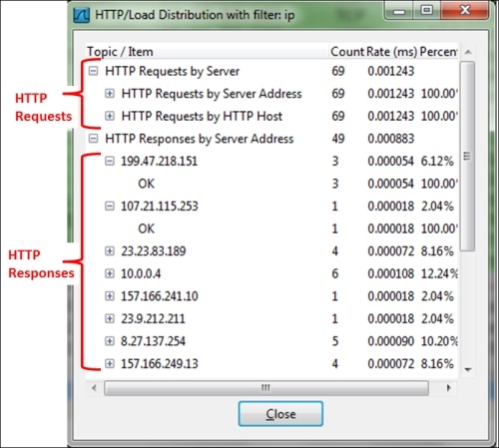Click the vertical scrollbar down arrow
Image resolution: width=499 pixels, height=448 pixels.
pyautogui.click(x=468, y=369)
